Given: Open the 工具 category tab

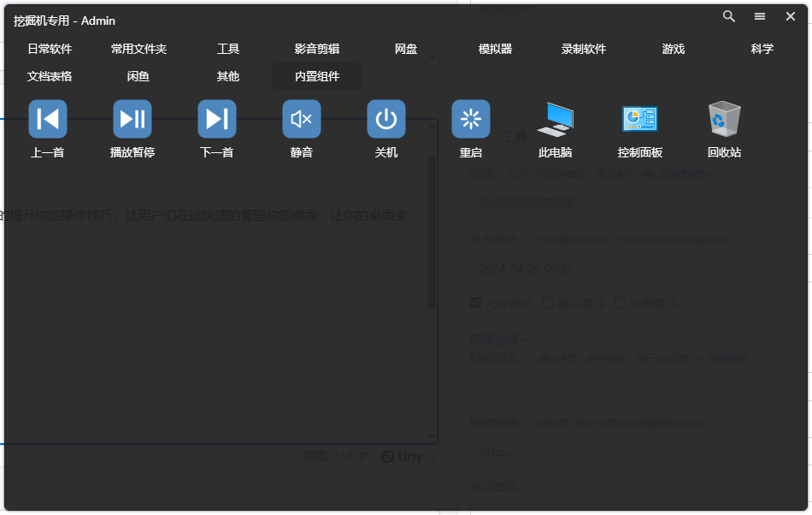Looking at the screenshot, I should click(228, 49).
